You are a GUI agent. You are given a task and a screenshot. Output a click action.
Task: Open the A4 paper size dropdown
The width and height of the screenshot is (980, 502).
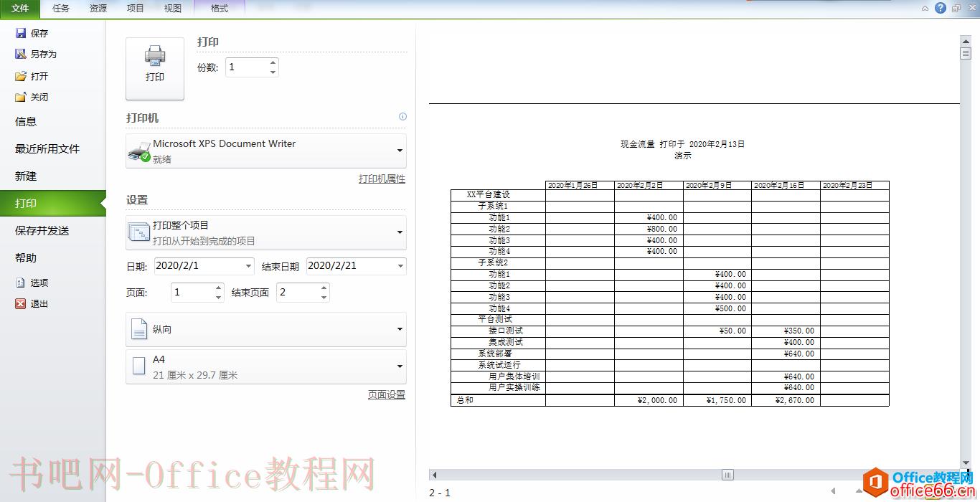click(x=266, y=366)
